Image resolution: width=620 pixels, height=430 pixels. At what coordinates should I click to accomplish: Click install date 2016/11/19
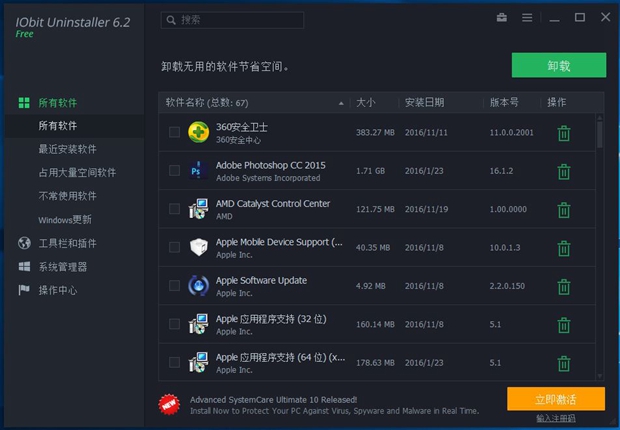pos(426,209)
